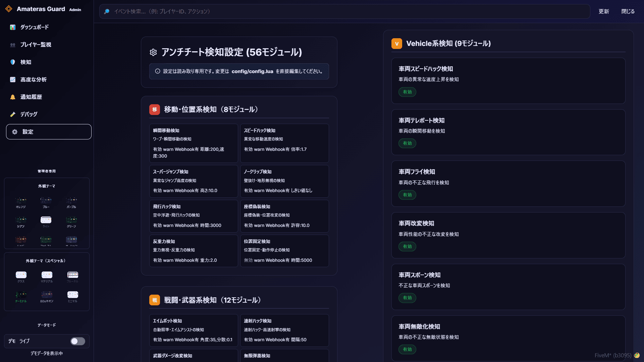Click the デモデータを表示中 status text
Image resolution: width=644 pixels, height=362 pixels.
click(47, 353)
